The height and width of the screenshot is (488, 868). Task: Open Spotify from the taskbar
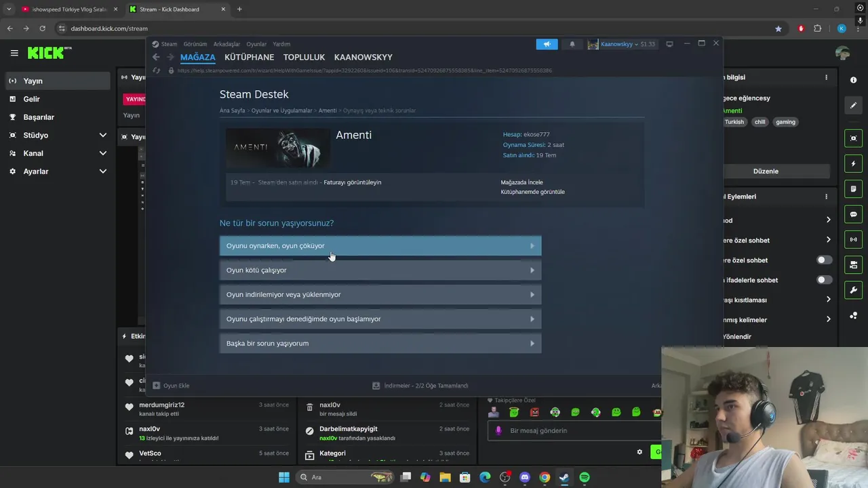585,477
